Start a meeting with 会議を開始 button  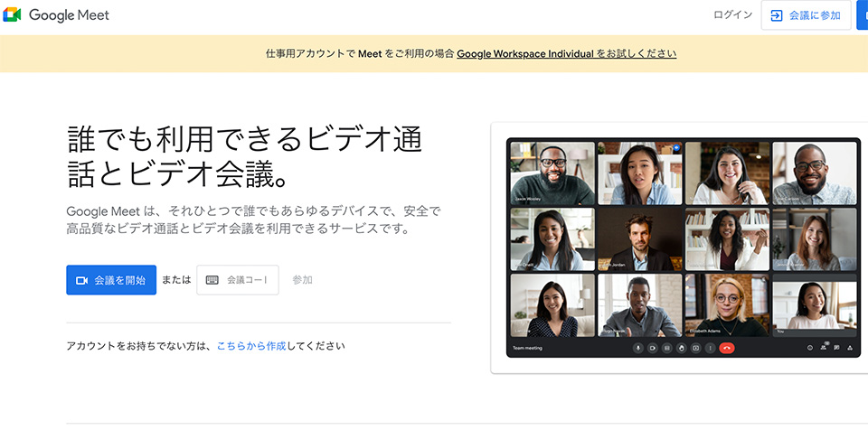point(111,280)
